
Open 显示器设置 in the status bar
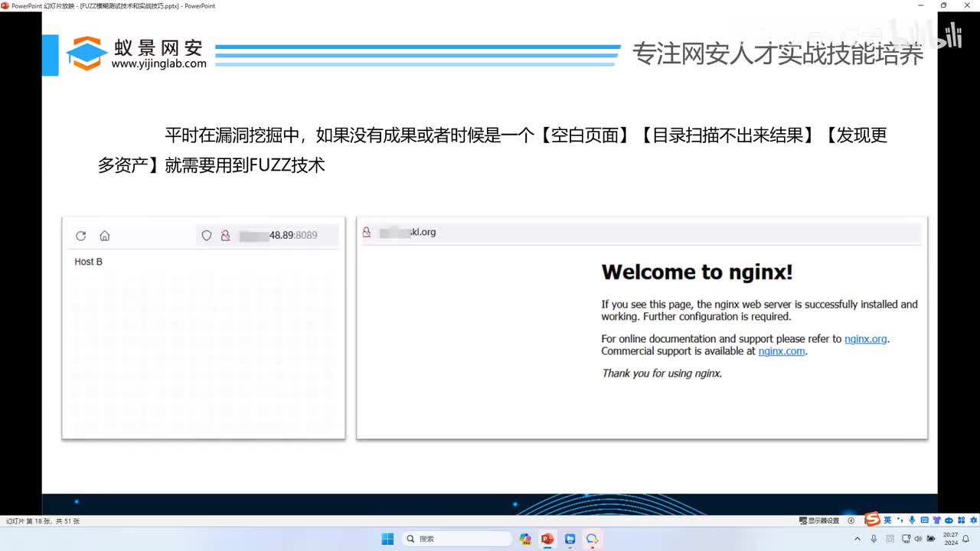(x=819, y=520)
